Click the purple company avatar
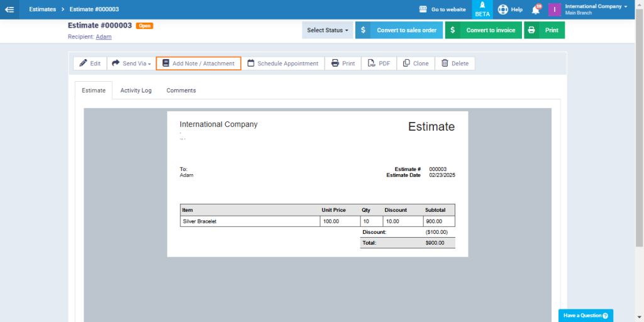Image resolution: width=644 pixels, height=322 pixels. click(x=555, y=9)
